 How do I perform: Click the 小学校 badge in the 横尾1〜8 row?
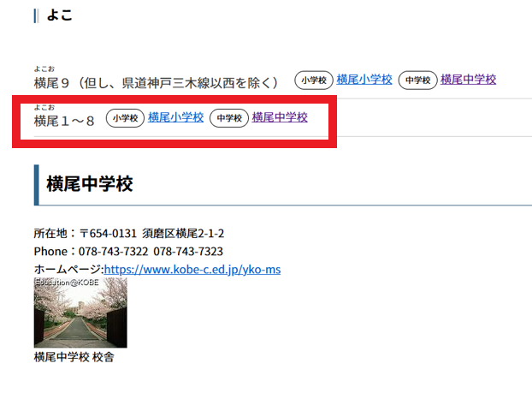125,118
